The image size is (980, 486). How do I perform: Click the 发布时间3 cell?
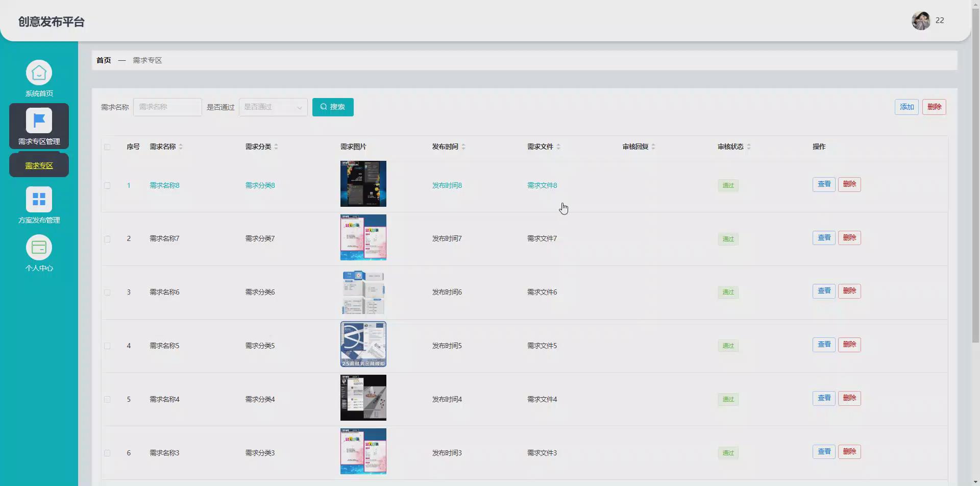point(447,453)
